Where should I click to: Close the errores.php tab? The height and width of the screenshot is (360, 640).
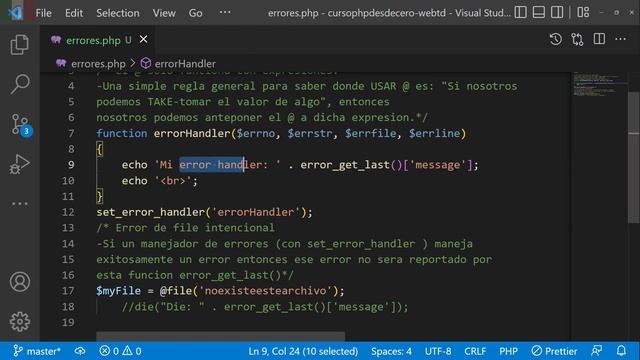click(x=143, y=40)
